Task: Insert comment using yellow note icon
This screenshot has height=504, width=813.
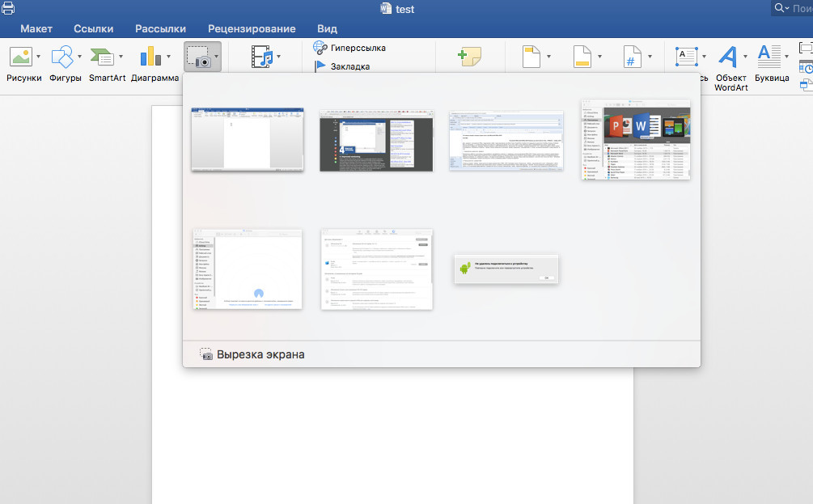Action: click(469, 57)
